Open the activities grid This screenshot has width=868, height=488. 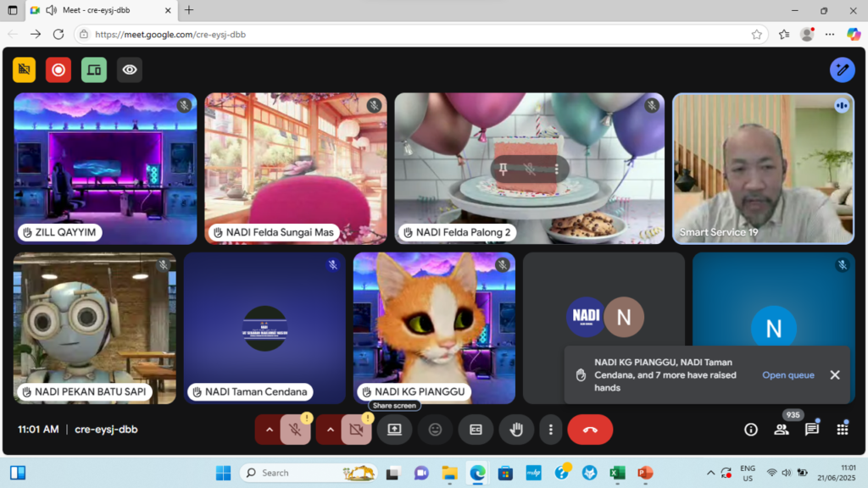[842, 430]
